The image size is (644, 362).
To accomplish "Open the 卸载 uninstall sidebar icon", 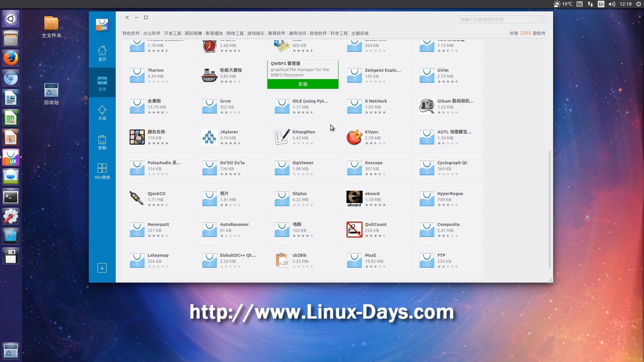I will click(102, 142).
